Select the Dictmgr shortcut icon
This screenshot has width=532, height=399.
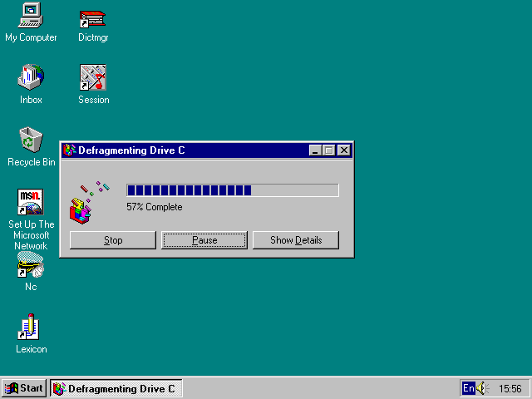pyautogui.click(x=92, y=17)
